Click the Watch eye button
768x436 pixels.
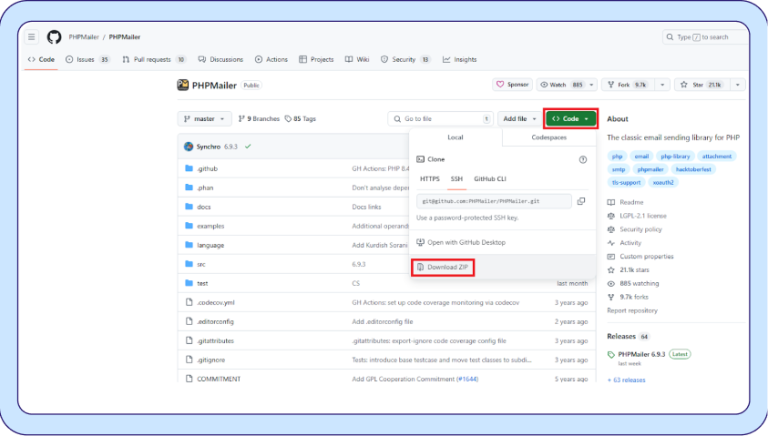560,85
